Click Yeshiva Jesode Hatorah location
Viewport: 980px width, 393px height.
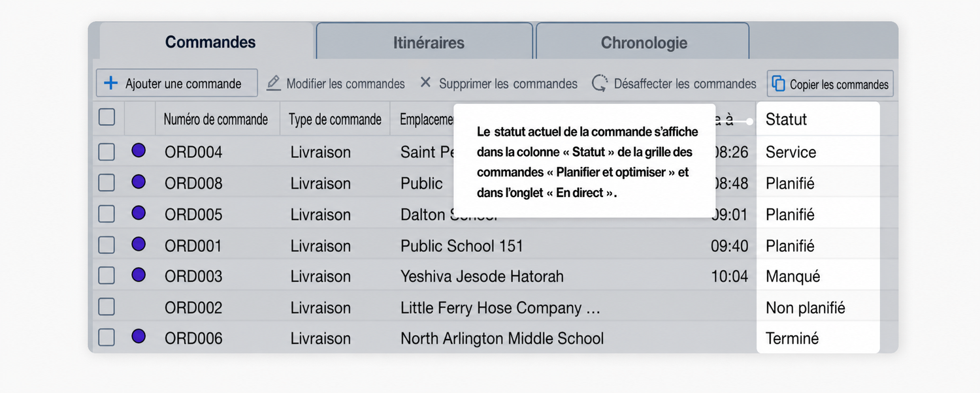click(482, 276)
